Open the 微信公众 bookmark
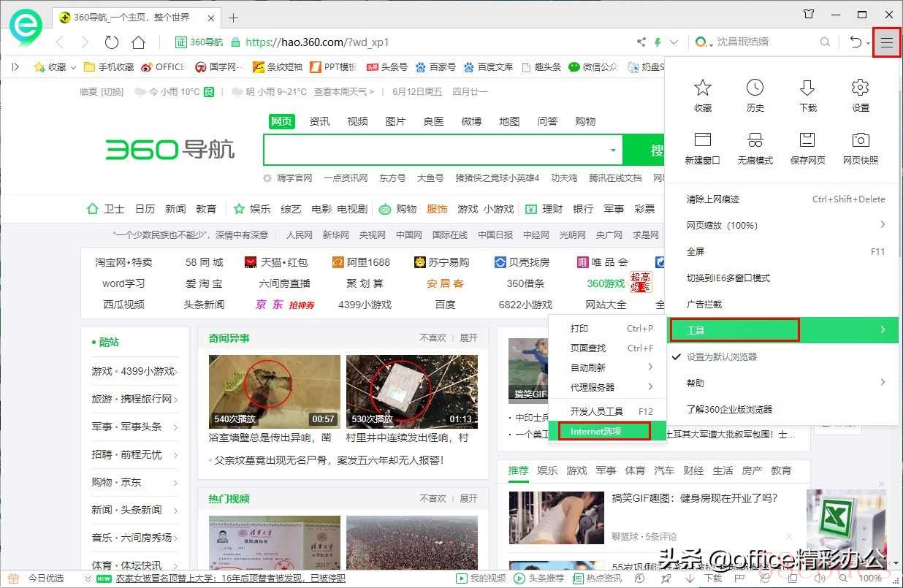This screenshot has height=588, width=903. (593, 66)
